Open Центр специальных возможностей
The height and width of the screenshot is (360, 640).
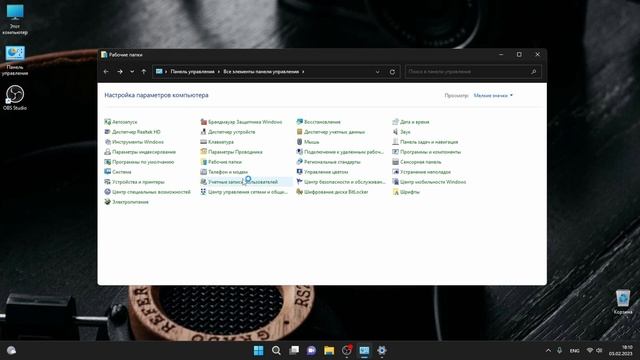coord(147,192)
